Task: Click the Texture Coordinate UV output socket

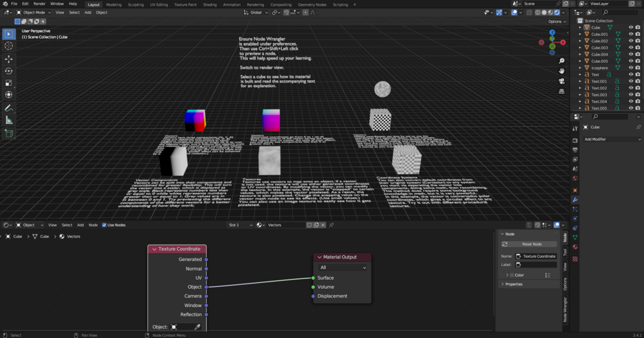Action: [x=206, y=278]
